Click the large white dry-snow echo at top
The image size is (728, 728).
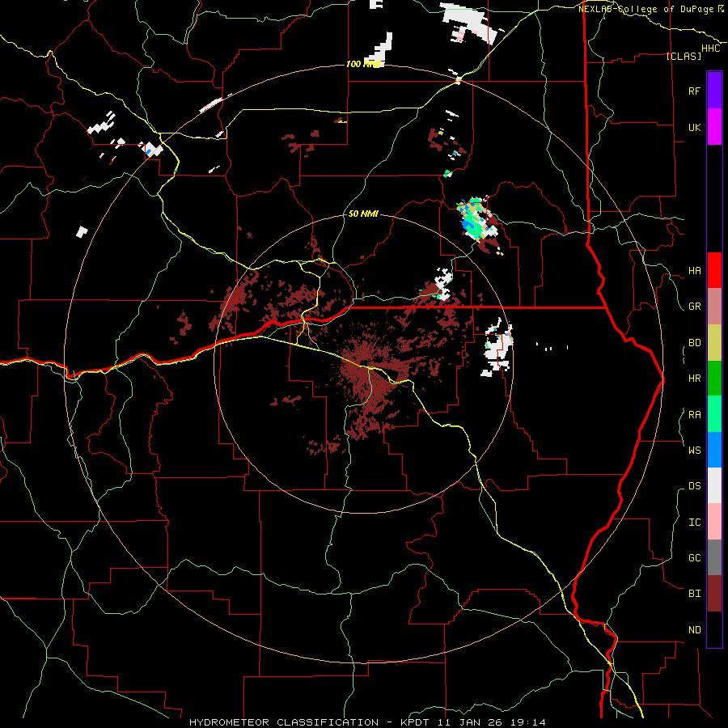click(469, 21)
